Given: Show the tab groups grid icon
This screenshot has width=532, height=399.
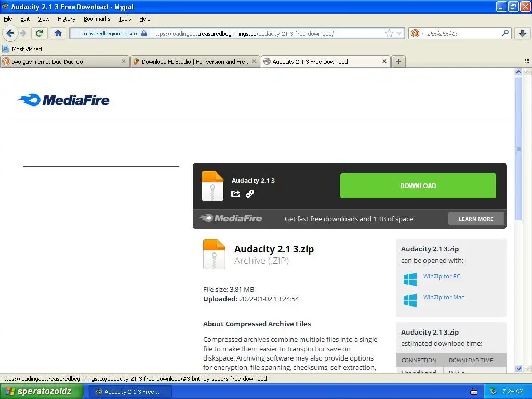Looking at the screenshot, I should click(527, 61).
